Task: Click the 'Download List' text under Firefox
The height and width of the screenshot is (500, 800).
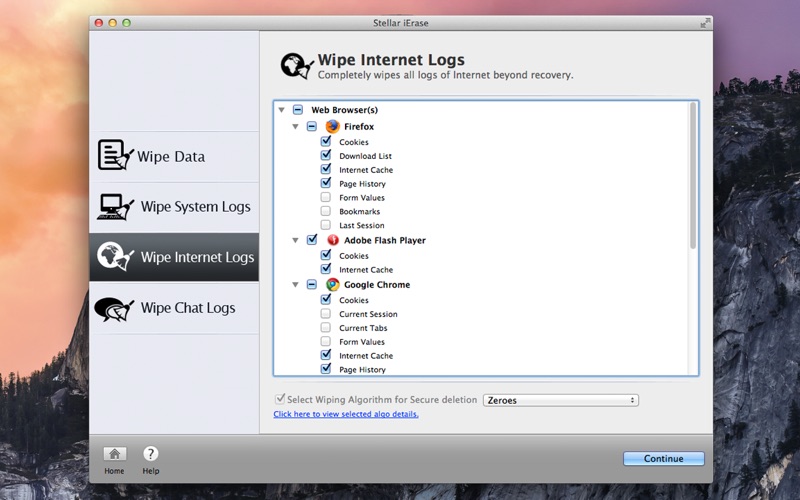Action: pyautogui.click(x=365, y=156)
